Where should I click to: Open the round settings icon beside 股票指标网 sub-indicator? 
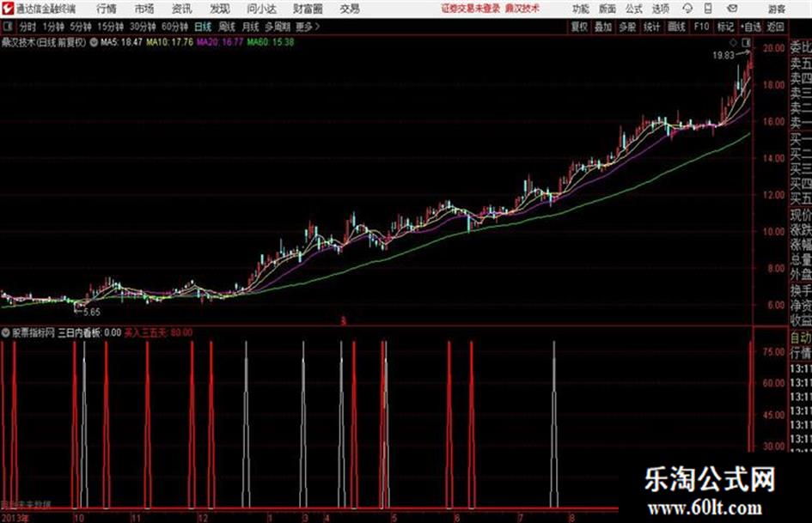click(6, 332)
